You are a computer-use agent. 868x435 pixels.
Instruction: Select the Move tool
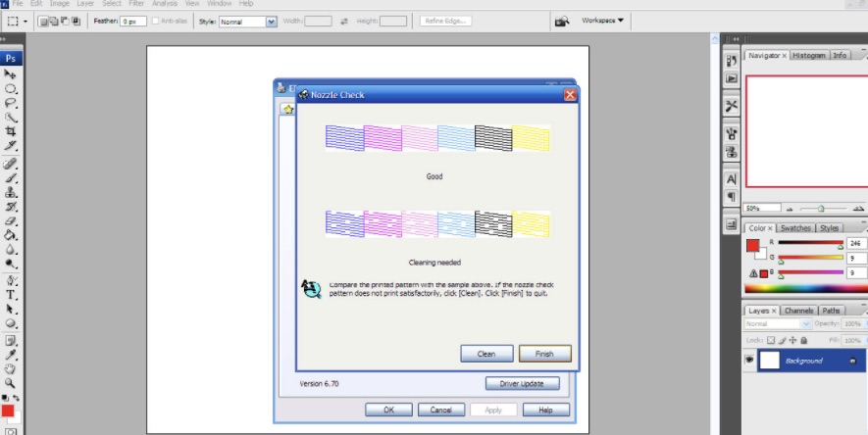(10, 74)
